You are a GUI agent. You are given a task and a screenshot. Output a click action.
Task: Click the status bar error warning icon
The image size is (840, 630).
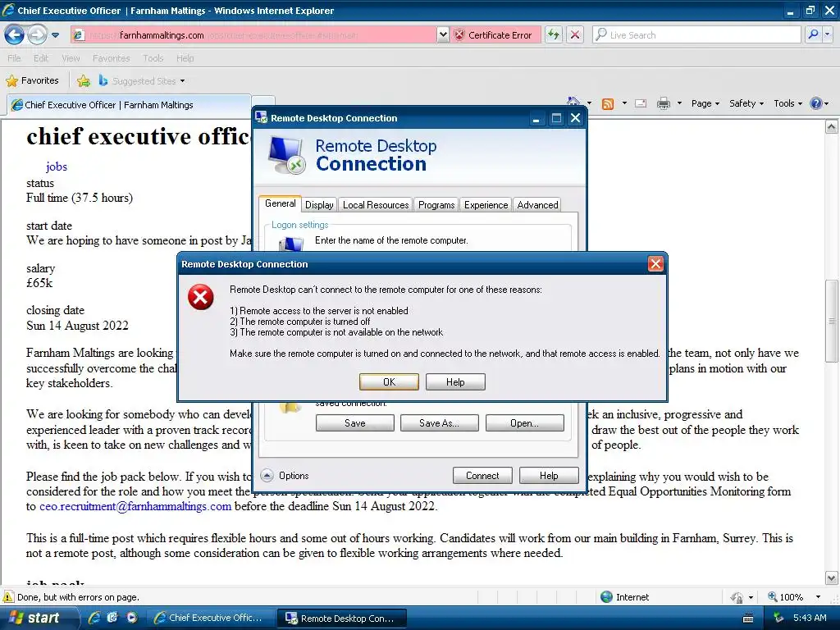8,597
